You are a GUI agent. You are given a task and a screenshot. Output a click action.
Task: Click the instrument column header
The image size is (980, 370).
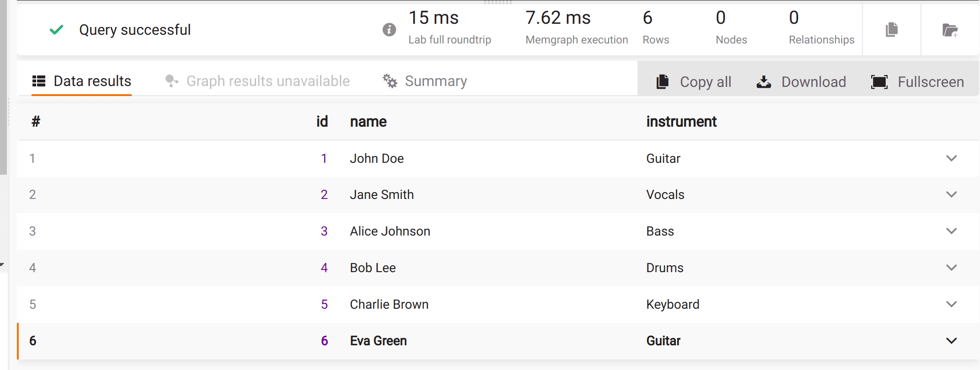(x=681, y=122)
